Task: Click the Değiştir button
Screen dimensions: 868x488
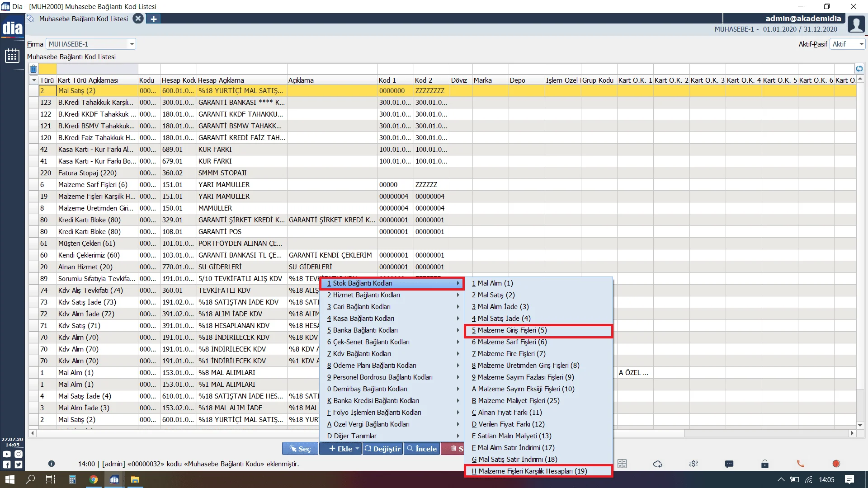Action: click(382, 449)
